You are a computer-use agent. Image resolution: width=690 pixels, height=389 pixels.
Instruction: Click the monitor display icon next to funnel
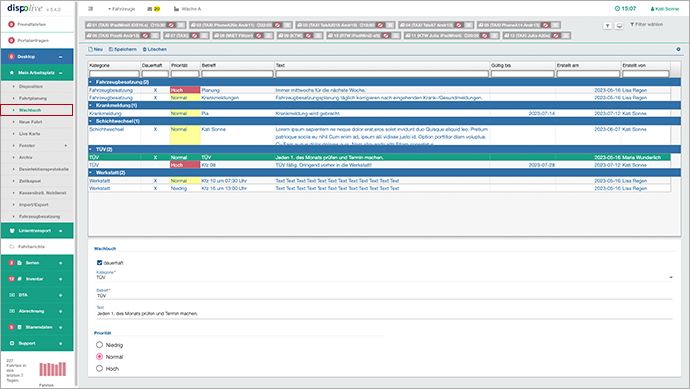(x=619, y=26)
